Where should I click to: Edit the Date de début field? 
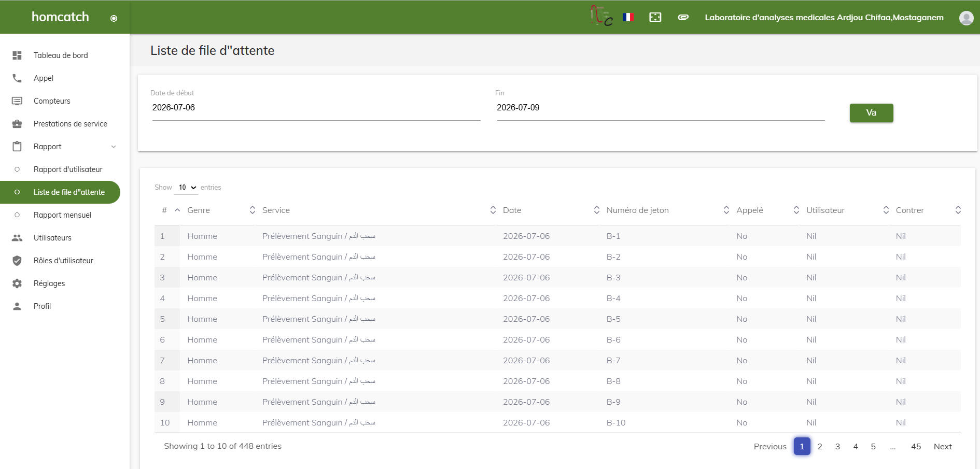pos(316,108)
